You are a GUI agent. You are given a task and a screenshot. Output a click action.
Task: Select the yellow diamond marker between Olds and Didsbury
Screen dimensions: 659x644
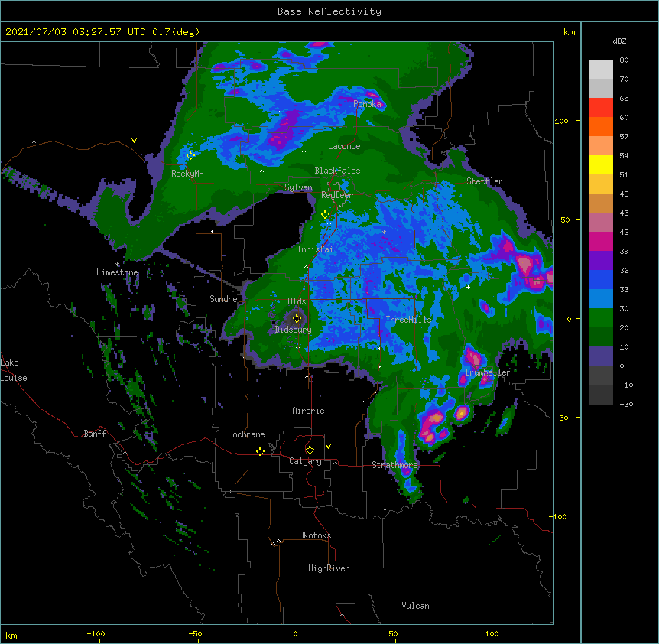point(297,318)
